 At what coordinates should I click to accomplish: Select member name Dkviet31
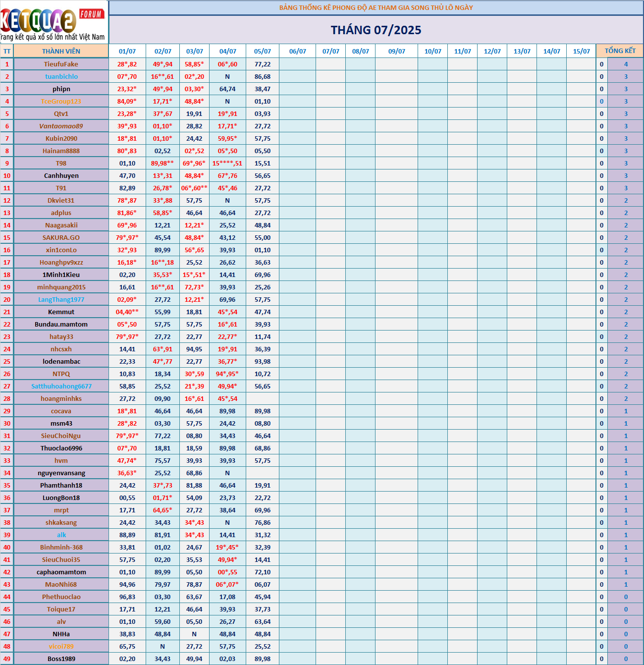(x=61, y=200)
